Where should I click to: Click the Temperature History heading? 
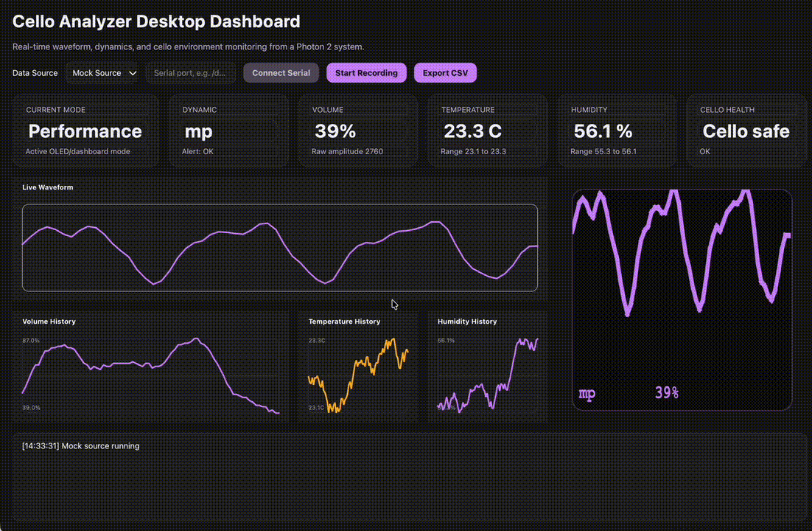[x=344, y=322]
